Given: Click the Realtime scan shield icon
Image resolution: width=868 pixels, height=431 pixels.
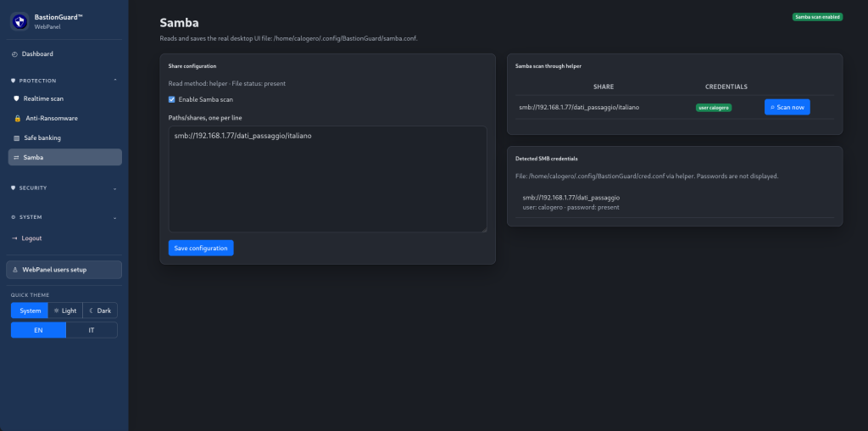Looking at the screenshot, I should click(x=16, y=98).
